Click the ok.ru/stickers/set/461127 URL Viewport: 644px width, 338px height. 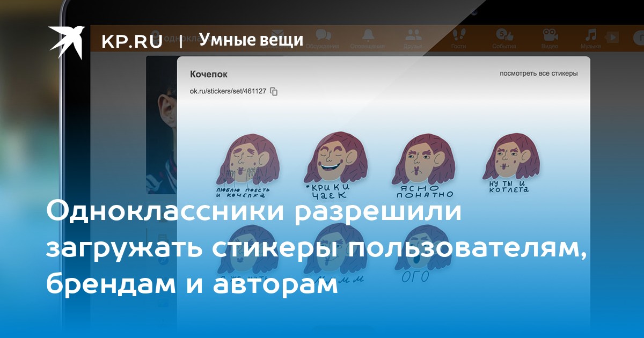[x=228, y=91]
